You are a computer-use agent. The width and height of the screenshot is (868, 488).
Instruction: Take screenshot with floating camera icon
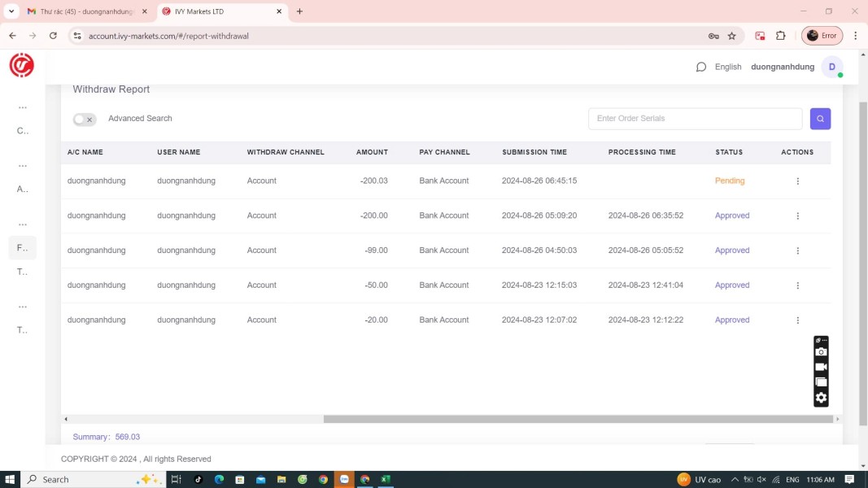pos(821,352)
